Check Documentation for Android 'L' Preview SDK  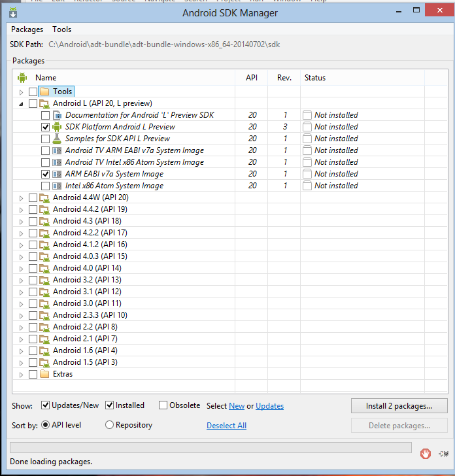coord(45,115)
